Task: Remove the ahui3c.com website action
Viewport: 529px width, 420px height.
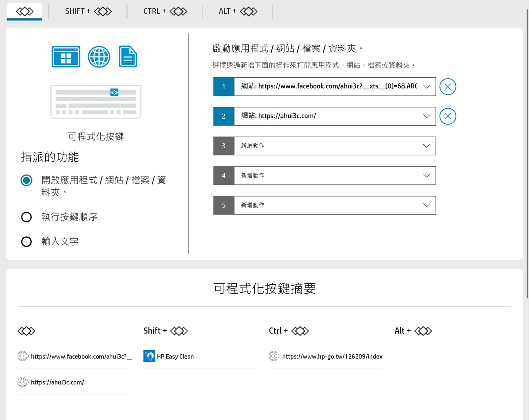Action: click(448, 116)
